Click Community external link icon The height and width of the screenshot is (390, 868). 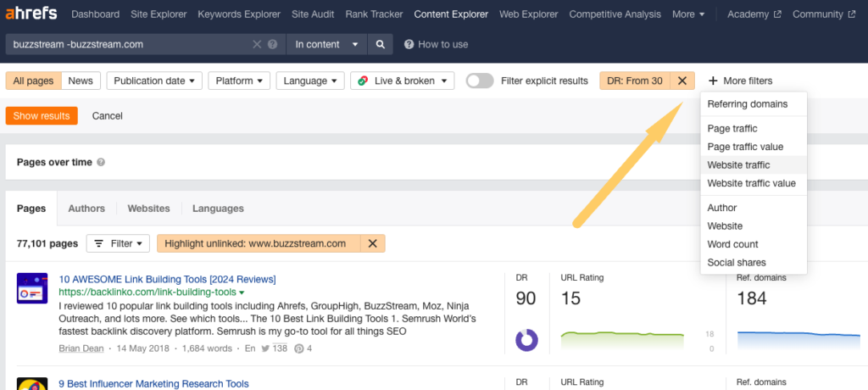851,14
